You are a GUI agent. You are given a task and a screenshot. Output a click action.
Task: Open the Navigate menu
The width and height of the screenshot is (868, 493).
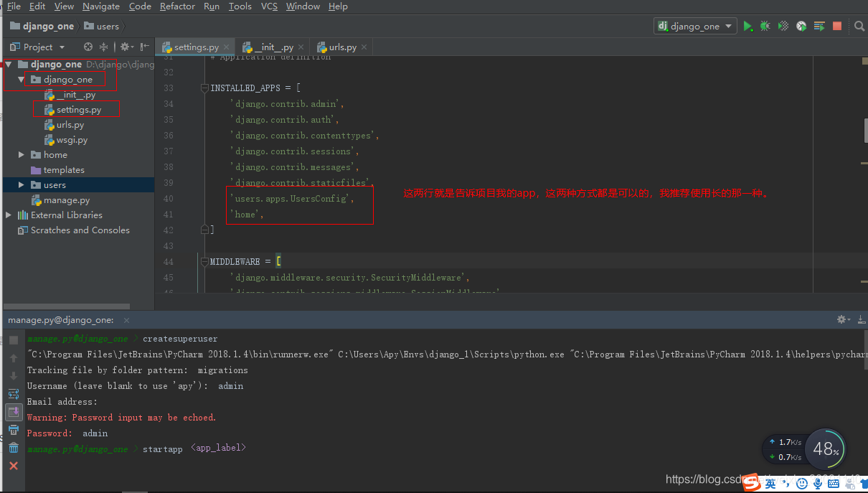[x=101, y=6]
